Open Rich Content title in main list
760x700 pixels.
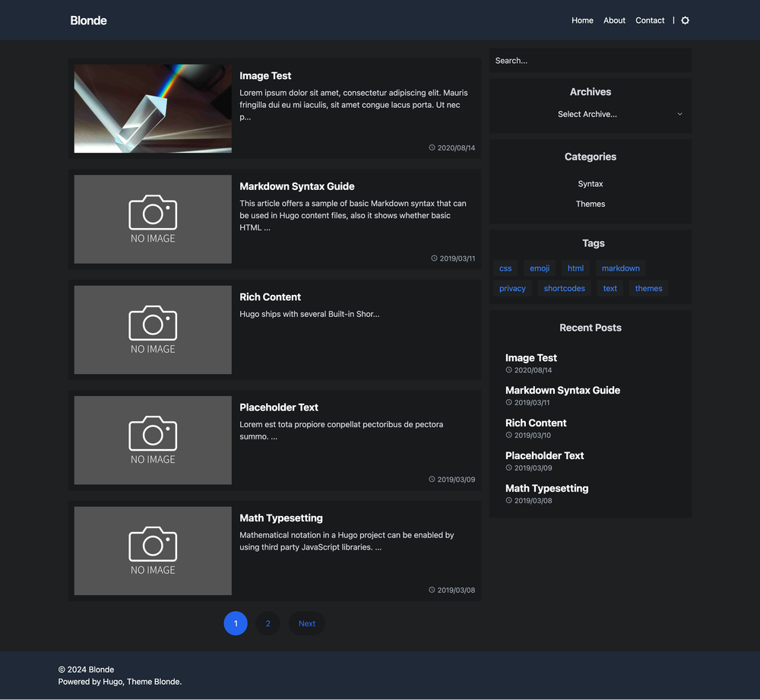coord(270,296)
